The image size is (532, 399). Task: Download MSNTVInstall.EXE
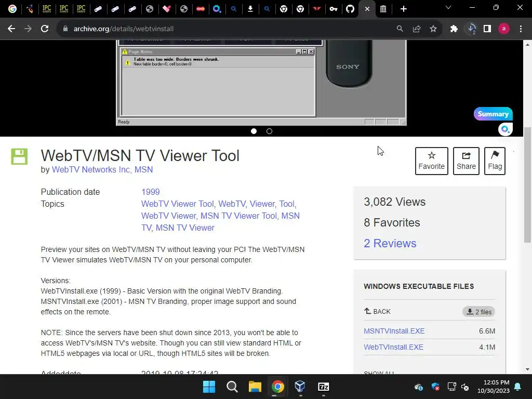click(x=394, y=331)
